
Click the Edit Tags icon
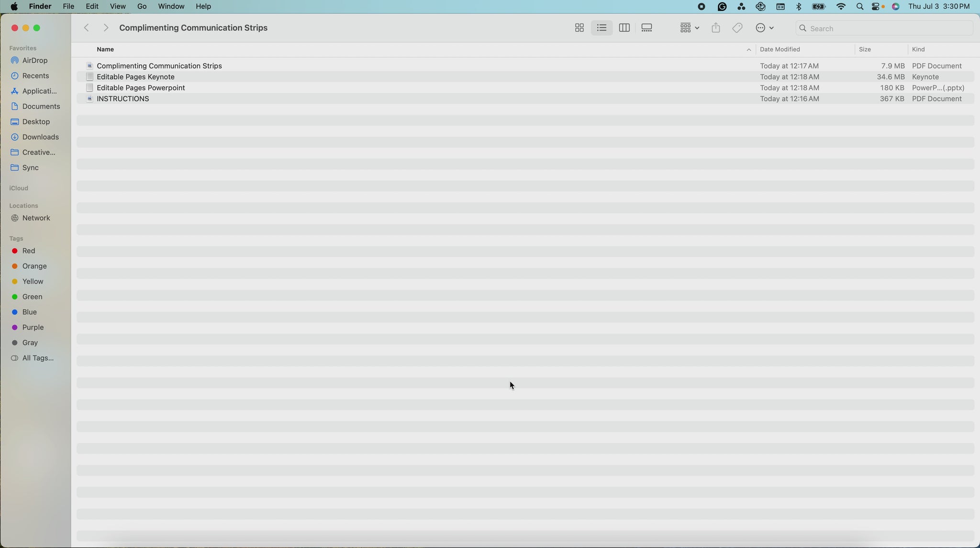[x=737, y=28]
